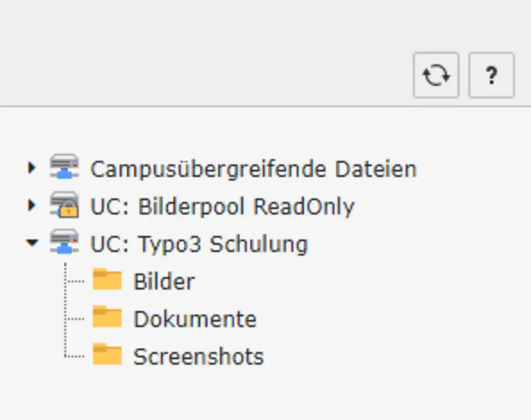This screenshot has width=531, height=420.
Task: Reload the file tree with the refresh icon
Action: coord(436,75)
